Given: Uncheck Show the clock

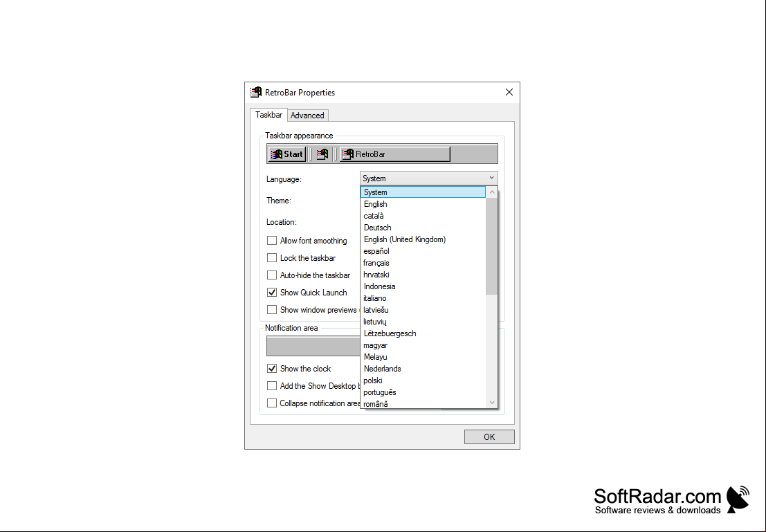Looking at the screenshot, I should click(x=272, y=368).
